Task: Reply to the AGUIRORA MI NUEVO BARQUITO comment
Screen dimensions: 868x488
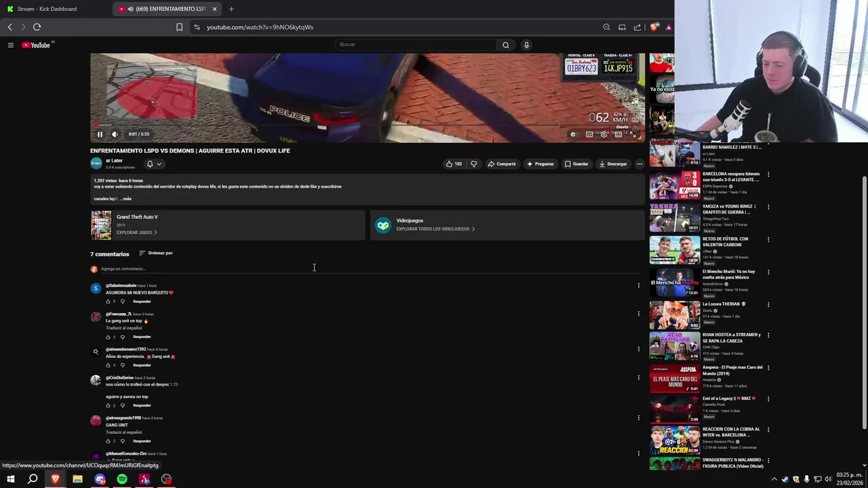Action: (x=142, y=302)
